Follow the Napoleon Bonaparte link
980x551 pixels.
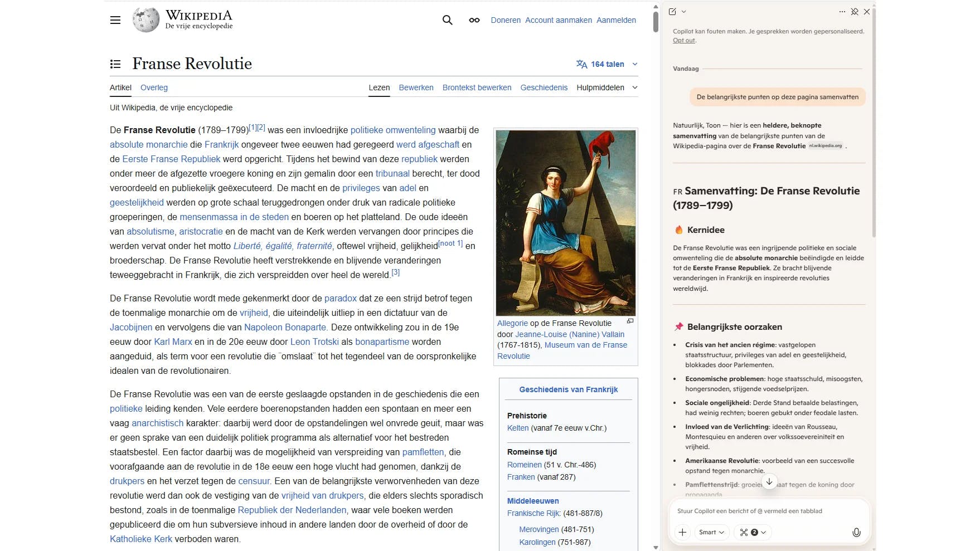tap(285, 327)
